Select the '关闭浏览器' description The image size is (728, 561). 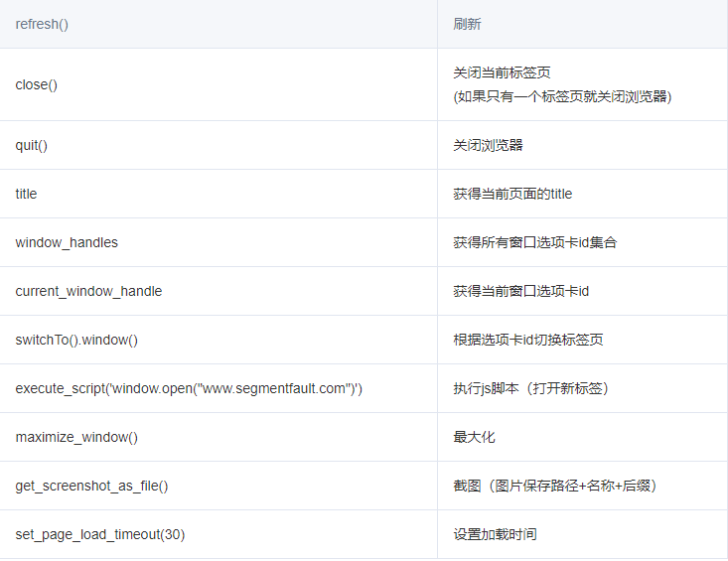488,145
